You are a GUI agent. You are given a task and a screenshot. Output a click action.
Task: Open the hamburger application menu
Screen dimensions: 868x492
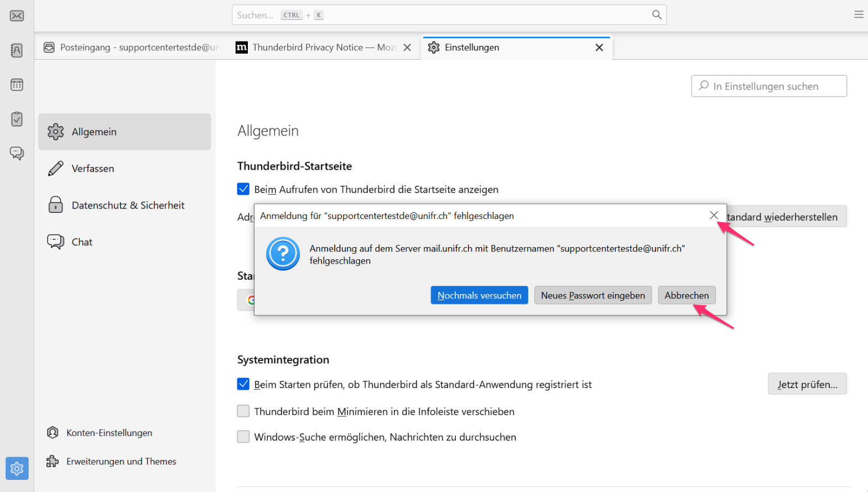[x=858, y=15]
